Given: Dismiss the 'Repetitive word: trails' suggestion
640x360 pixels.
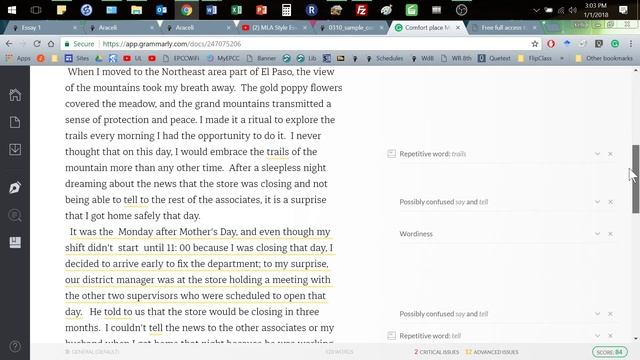Looking at the screenshot, I should (610, 154).
